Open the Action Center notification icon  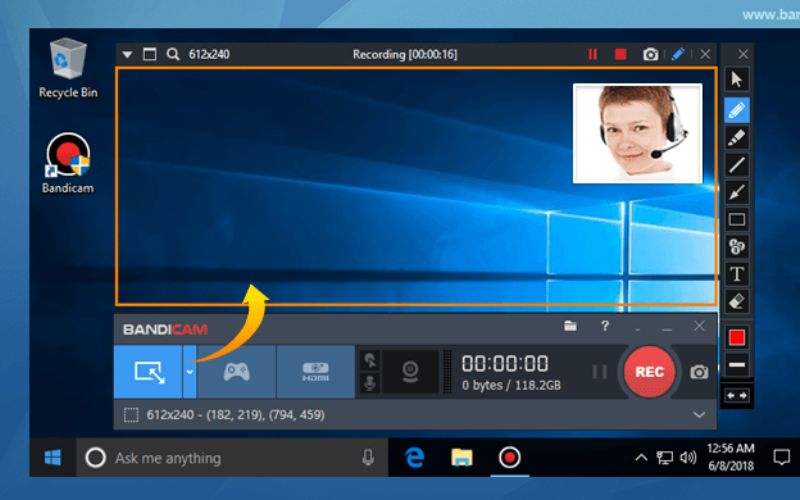782,458
